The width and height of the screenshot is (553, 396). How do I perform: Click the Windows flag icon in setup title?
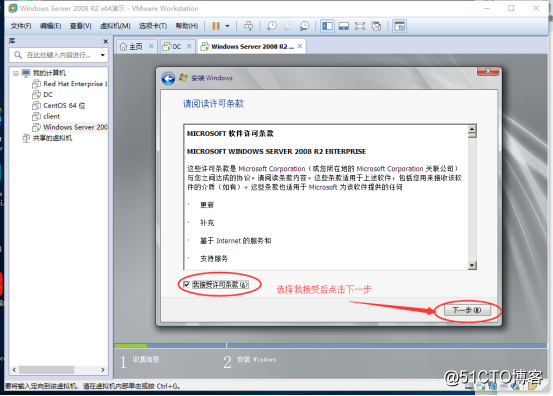(183, 78)
